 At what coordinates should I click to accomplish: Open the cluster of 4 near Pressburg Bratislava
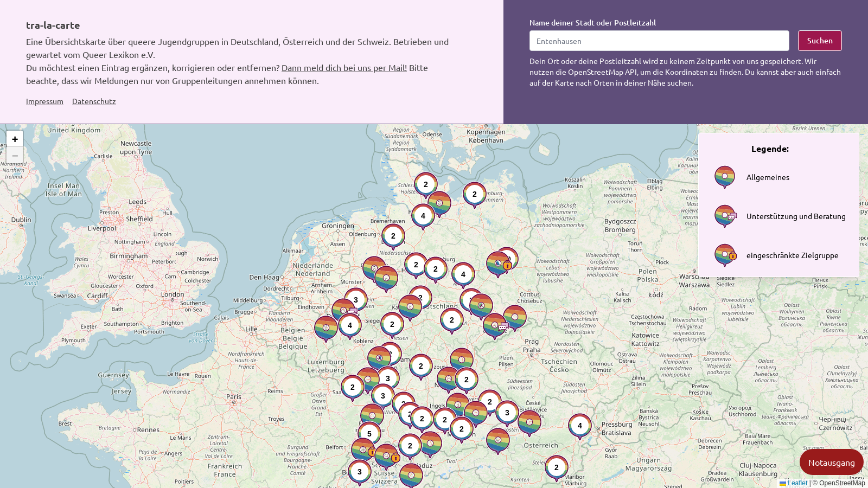(x=580, y=427)
